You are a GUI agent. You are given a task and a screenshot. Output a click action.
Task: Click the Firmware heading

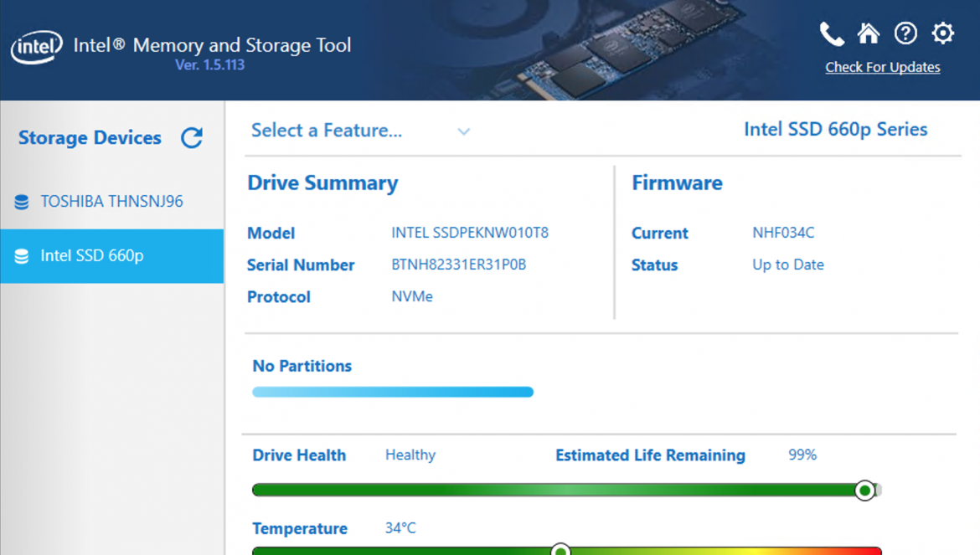(677, 183)
